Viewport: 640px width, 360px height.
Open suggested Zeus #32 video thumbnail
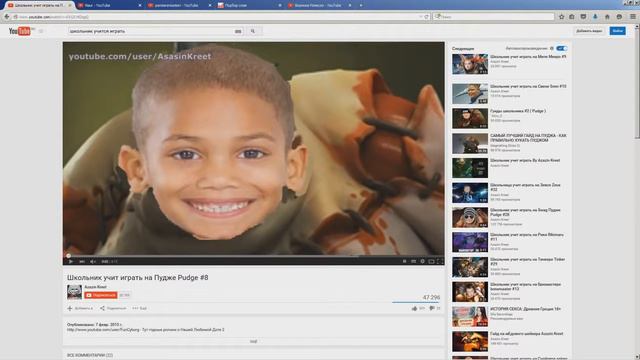tap(470, 193)
